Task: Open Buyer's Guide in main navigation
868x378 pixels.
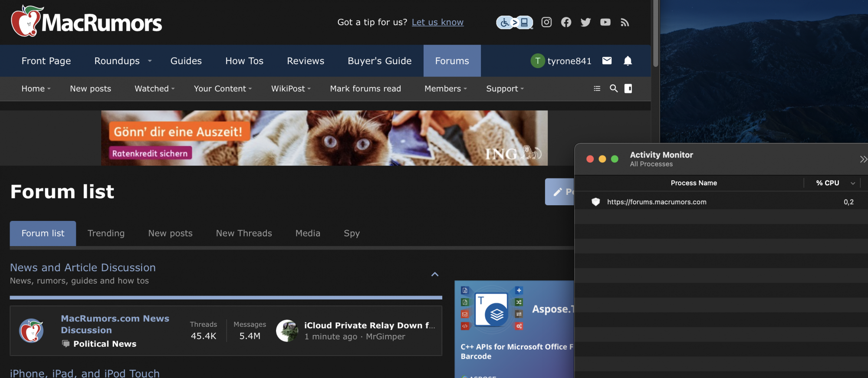Action: [x=379, y=61]
